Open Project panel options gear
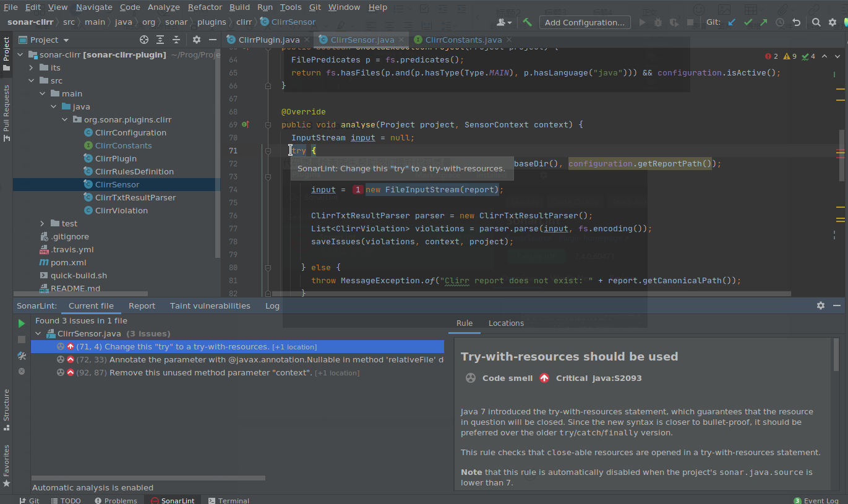Viewport: 848px width, 504px height. point(197,40)
